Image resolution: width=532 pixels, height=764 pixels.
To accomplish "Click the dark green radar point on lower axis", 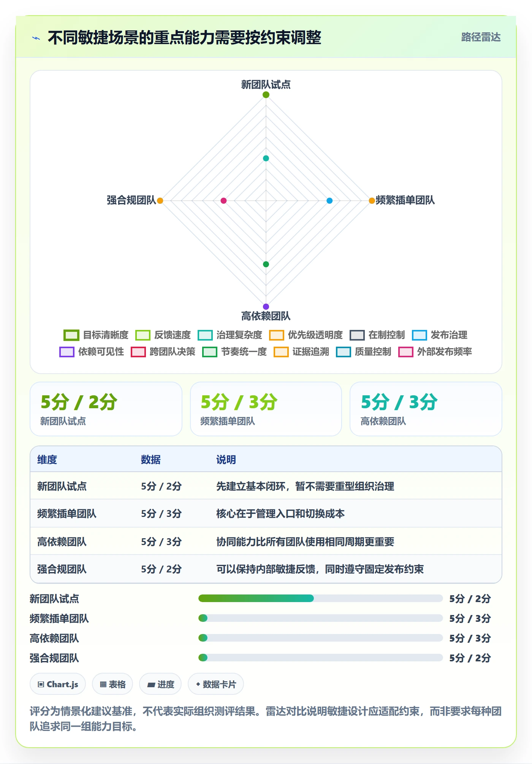I will (x=266, y=264).
